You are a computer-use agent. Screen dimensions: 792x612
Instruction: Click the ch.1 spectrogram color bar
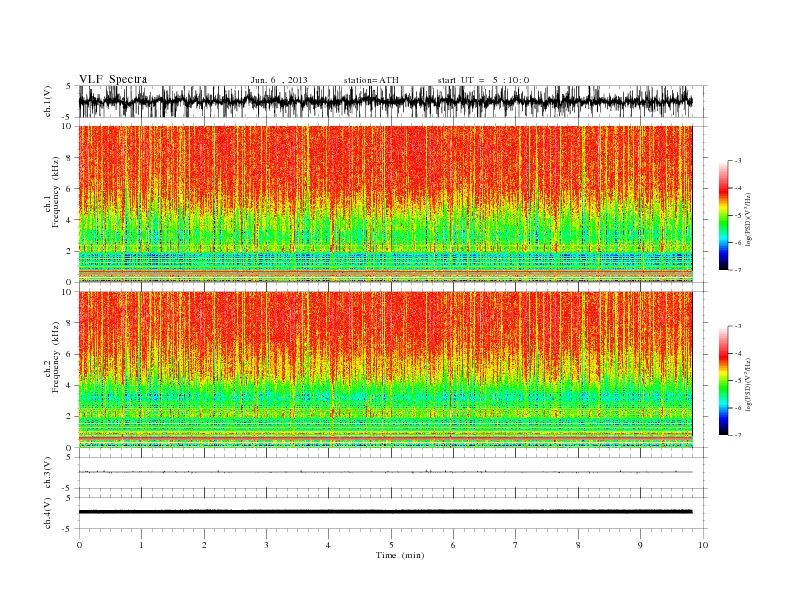click(723, 215)
